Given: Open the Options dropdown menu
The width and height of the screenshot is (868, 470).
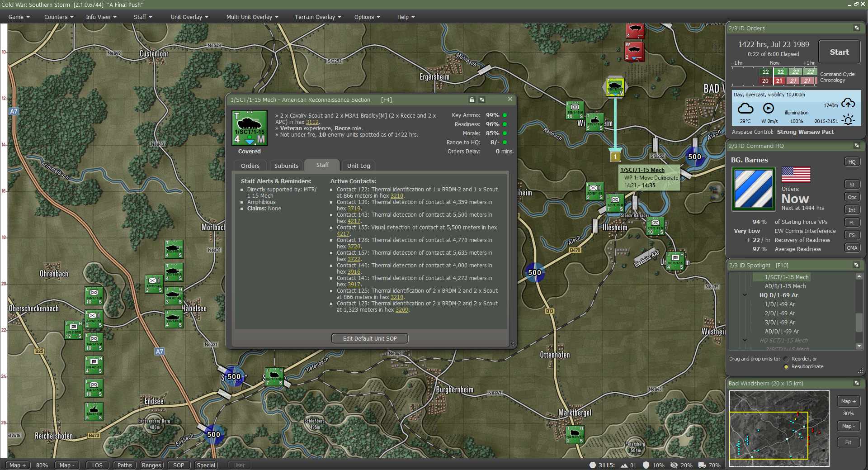Looking at the screenshot, I should 367,17.
